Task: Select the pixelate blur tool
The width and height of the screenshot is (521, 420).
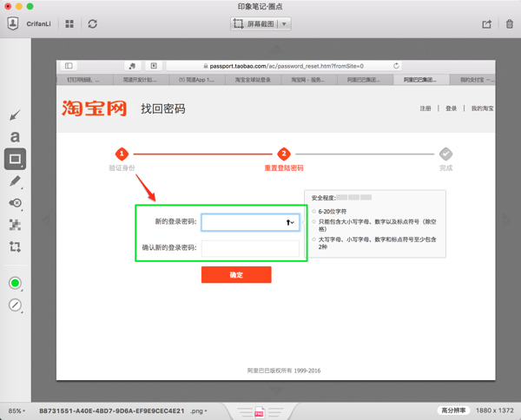Action: click(x=15, y=225)
